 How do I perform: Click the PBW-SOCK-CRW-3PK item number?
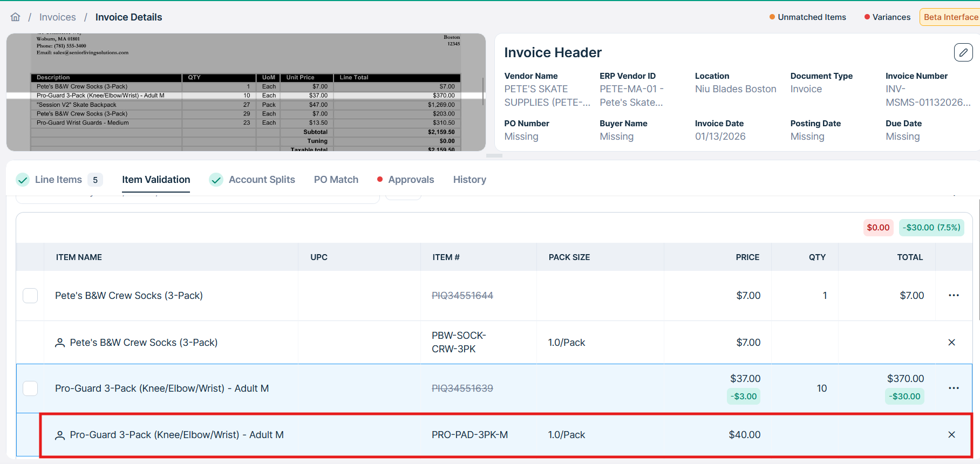click(459, 342)
